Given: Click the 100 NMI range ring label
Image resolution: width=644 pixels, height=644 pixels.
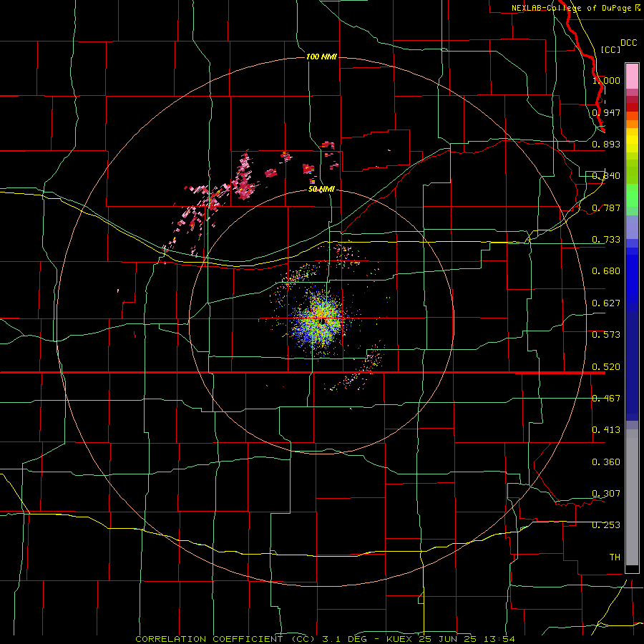Looking at the screenshot, I should pyautogui.click(x=321, y=57).
